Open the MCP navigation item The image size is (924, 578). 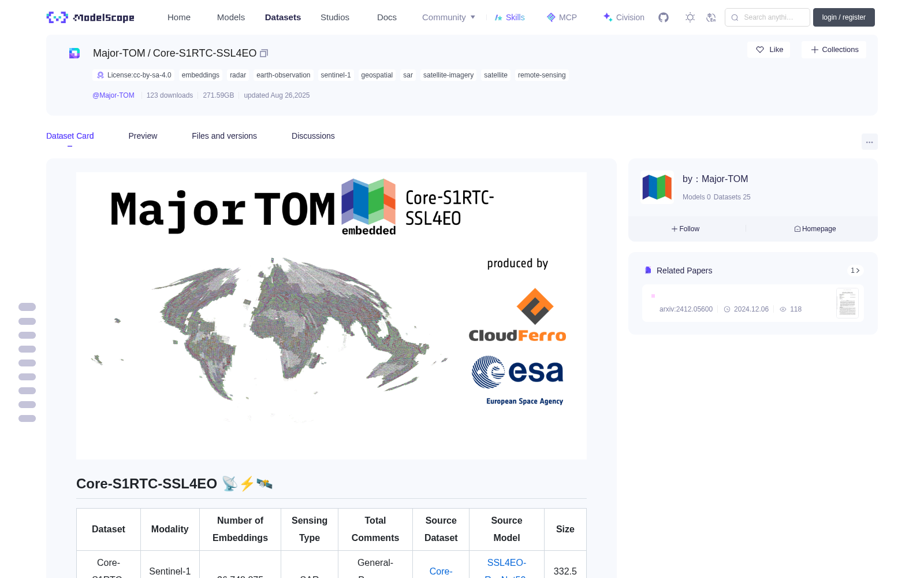[562, 17]
